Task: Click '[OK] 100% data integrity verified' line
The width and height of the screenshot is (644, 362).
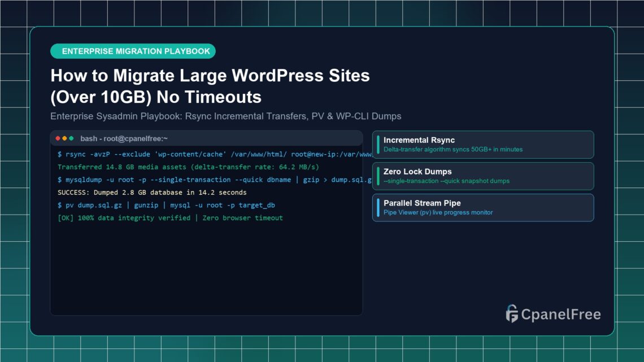Action: coord(170,218)
